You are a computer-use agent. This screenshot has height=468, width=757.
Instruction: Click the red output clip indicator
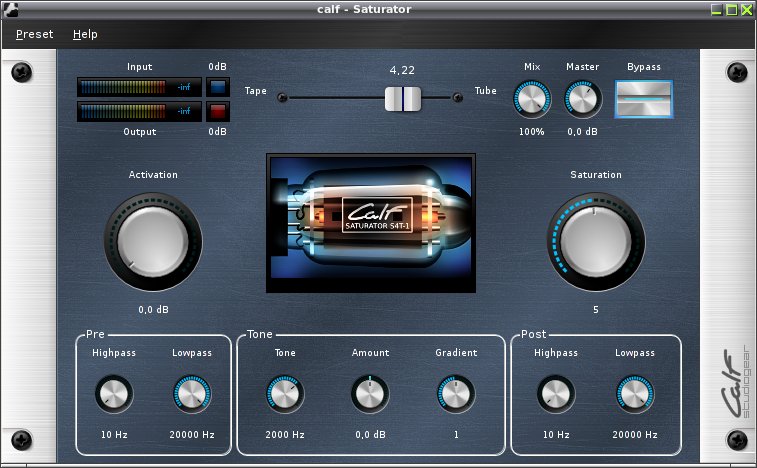pyautogui.click(x=218, y=112)
